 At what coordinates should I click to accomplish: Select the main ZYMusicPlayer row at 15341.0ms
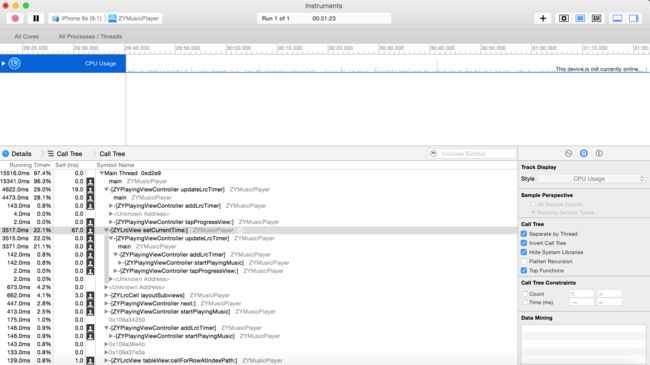coord(258,181)
